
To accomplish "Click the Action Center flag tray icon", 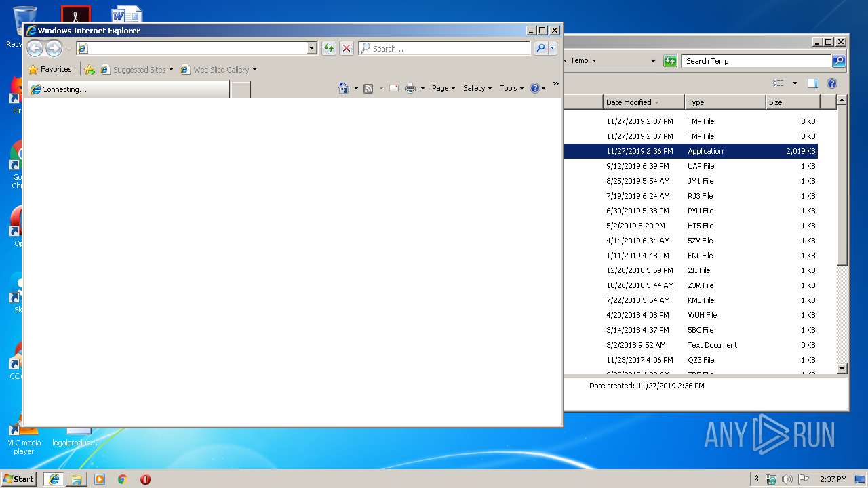I will [804, 479].
